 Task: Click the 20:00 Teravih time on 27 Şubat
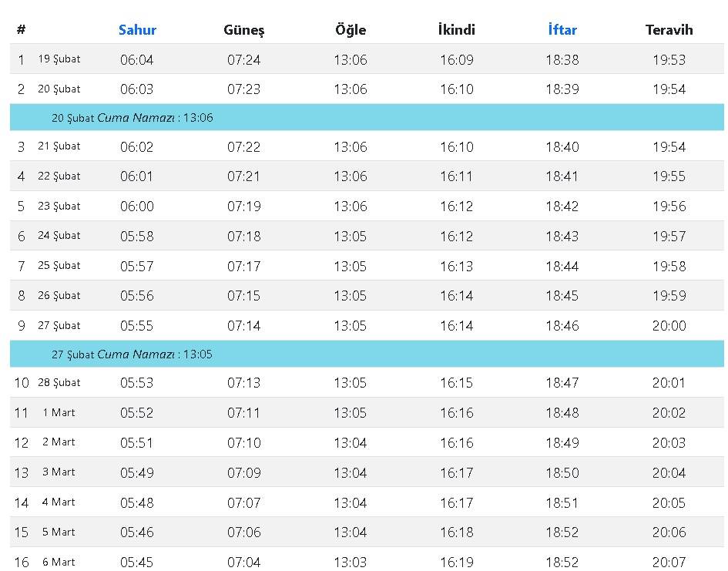coord(669,326)
